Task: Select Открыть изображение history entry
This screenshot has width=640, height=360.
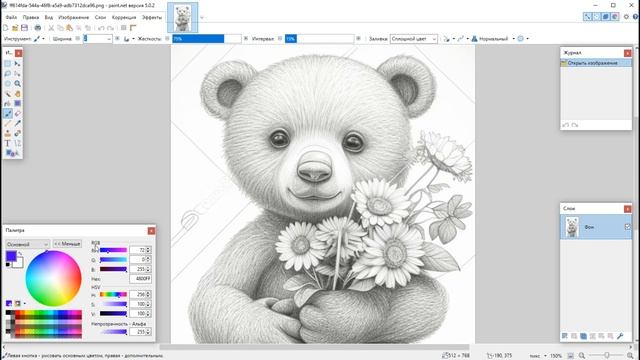Action: pyautogui.click(x=596, y=63)
